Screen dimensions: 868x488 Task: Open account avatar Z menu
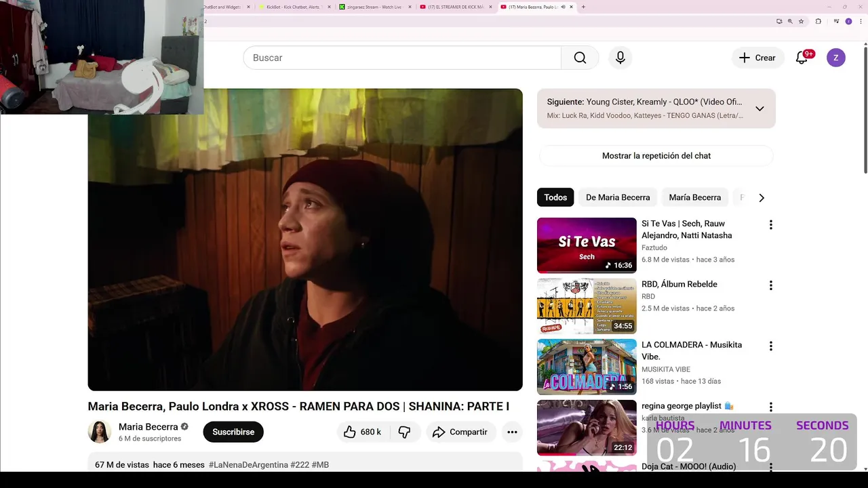point(836,58)
